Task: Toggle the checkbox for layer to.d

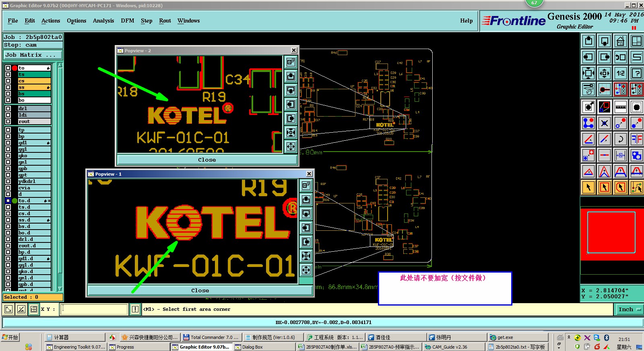Action: [8, 201]
